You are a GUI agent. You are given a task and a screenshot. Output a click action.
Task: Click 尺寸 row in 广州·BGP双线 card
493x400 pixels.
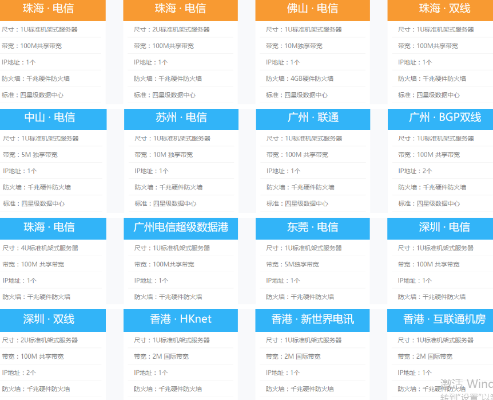(x=436, y=138)
